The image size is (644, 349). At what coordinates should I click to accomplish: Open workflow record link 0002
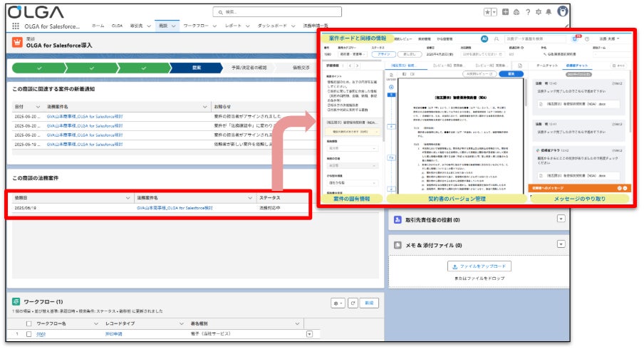41,334
